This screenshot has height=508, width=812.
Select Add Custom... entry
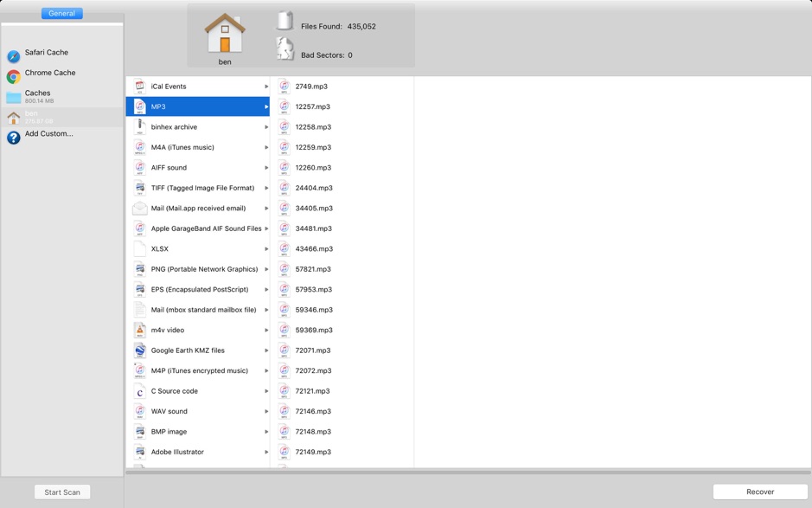point(62,138)
